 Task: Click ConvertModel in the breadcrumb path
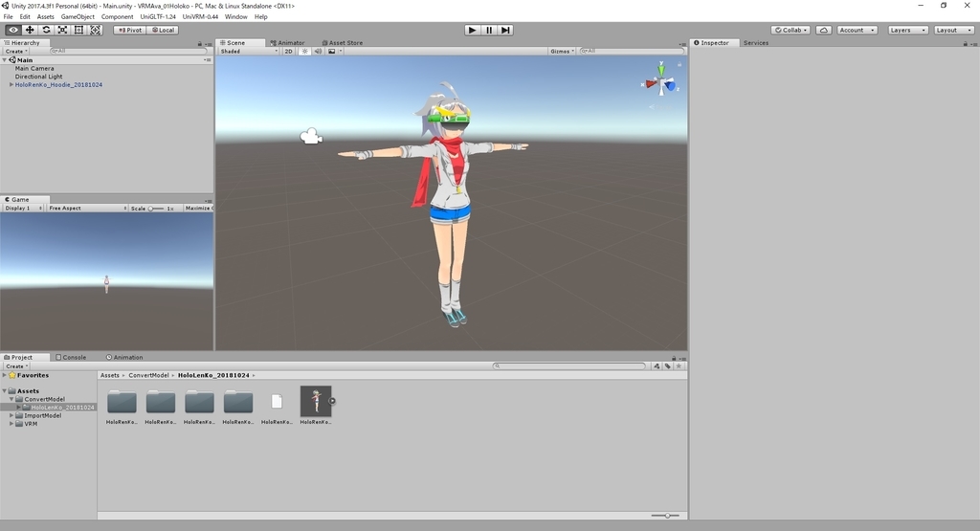coord(148,375)
